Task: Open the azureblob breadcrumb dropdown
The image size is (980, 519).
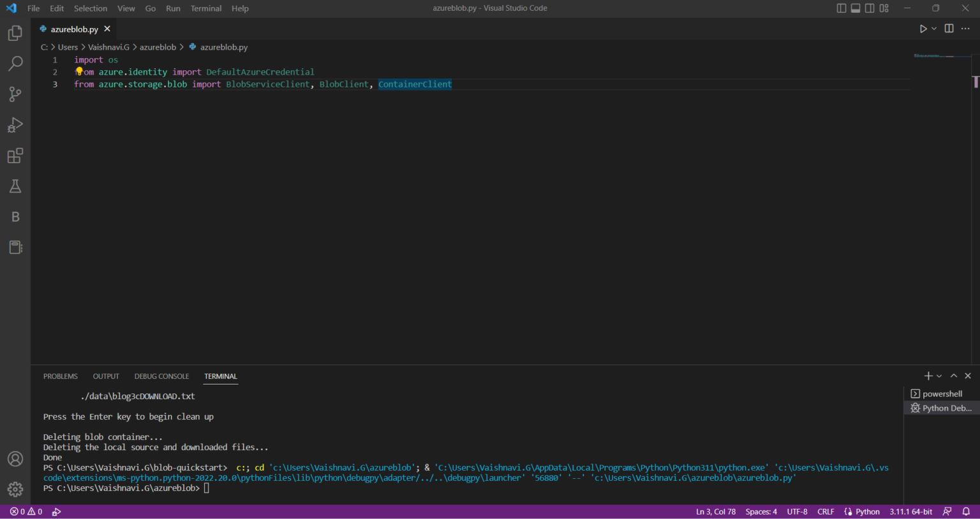Action: 158,47
